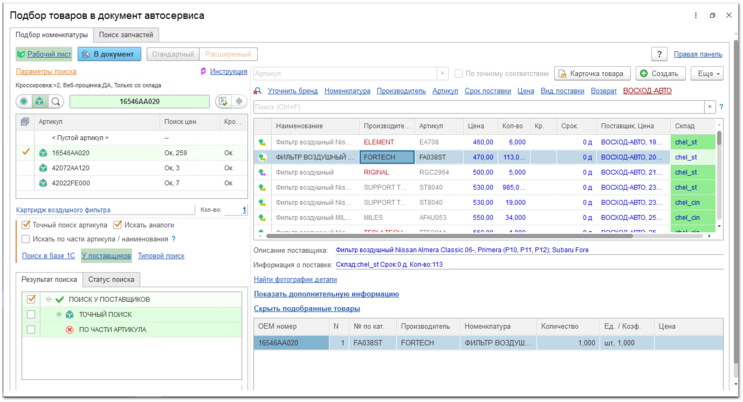The image size is (743, 402).
Task: Open the Подбор номенклатуры tab
Action: point(52,35)
